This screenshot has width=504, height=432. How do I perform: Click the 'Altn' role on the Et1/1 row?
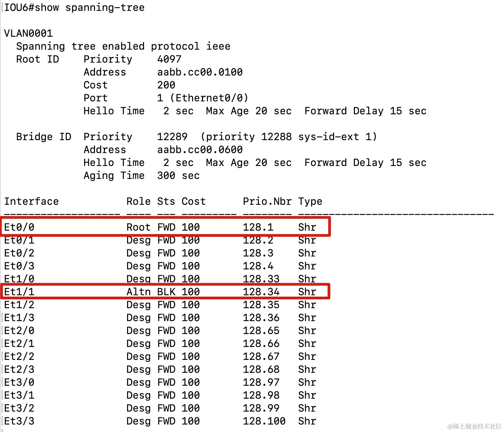point(139,292)
